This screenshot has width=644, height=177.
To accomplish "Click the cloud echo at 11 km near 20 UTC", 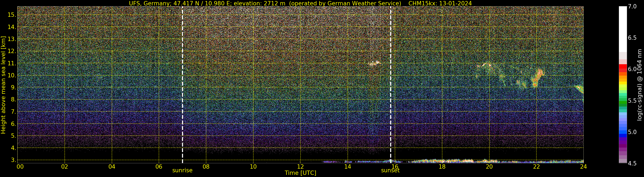I will tap(484, 65).
